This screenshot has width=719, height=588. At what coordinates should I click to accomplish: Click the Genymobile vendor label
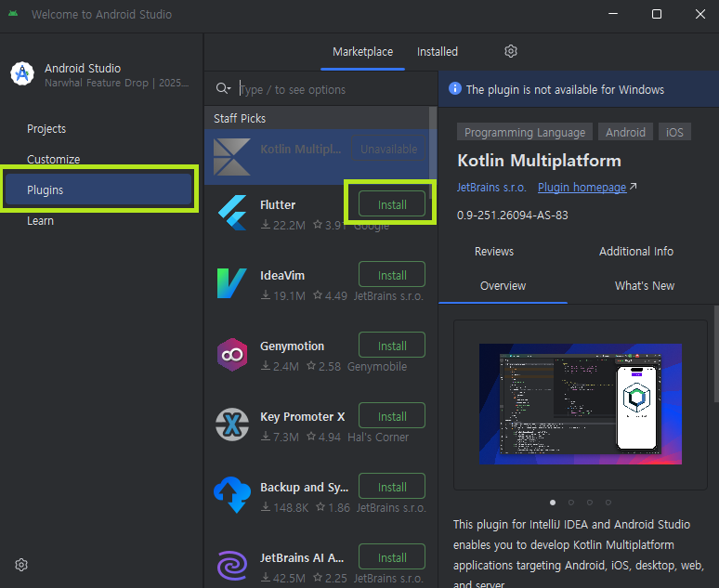tap(377, 367)
